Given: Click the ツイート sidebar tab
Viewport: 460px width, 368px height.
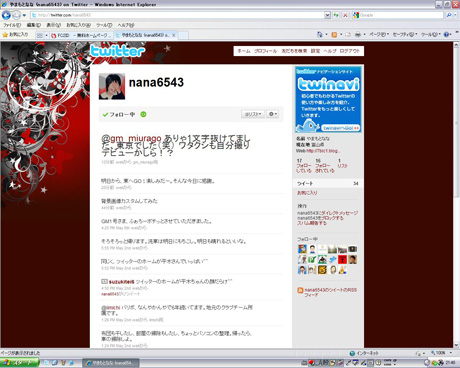Looking at the screenshot, I should [328, 184].
